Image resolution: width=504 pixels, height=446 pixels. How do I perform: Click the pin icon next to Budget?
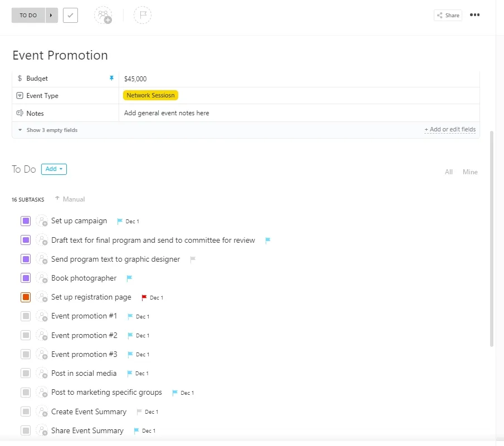click(111, 78)
